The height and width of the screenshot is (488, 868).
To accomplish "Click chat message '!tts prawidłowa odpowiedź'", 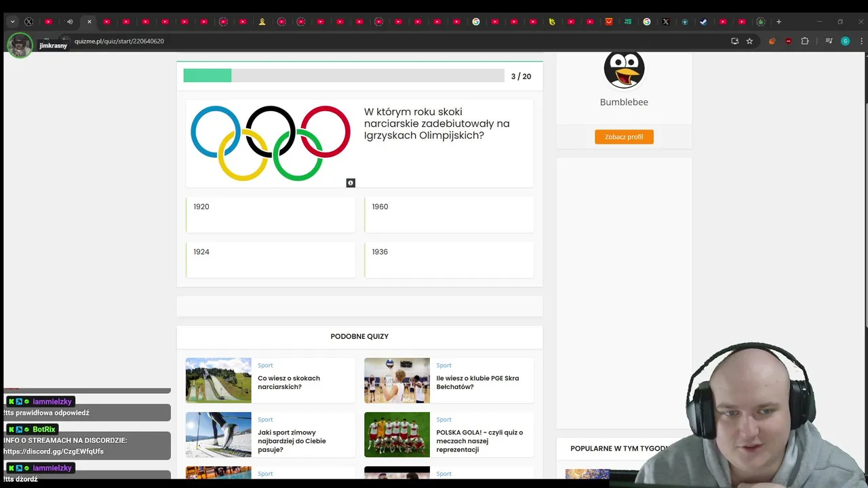I will point(46,413).
